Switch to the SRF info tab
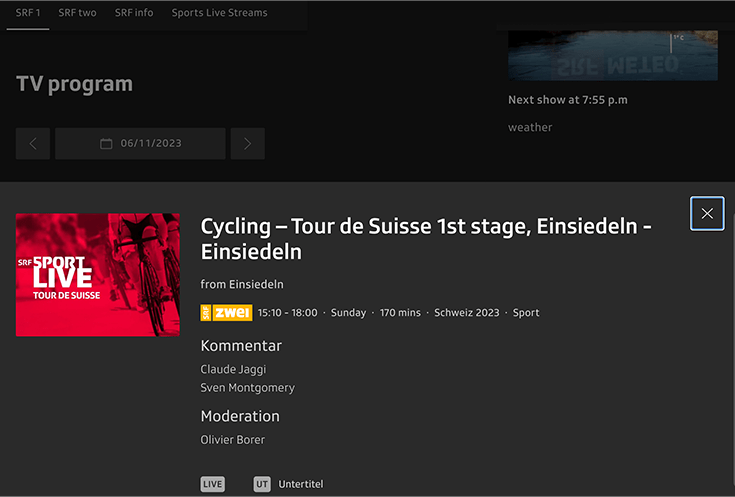735x497 pixels. [x=134, y=13]
